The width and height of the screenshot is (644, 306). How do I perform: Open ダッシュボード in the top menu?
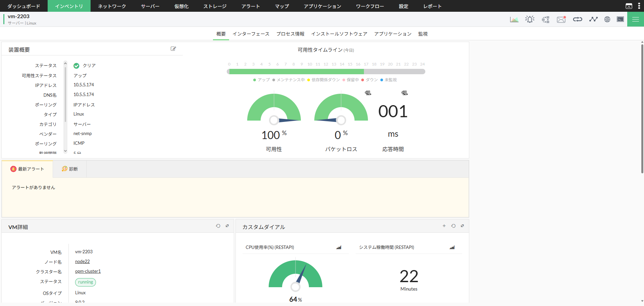click(24, 6)
